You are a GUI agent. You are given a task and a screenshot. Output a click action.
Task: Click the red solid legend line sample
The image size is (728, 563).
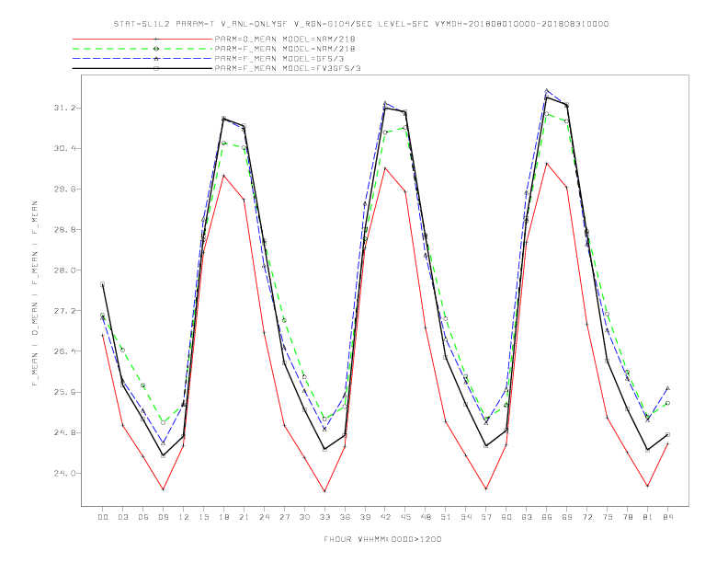click(142, 39)
